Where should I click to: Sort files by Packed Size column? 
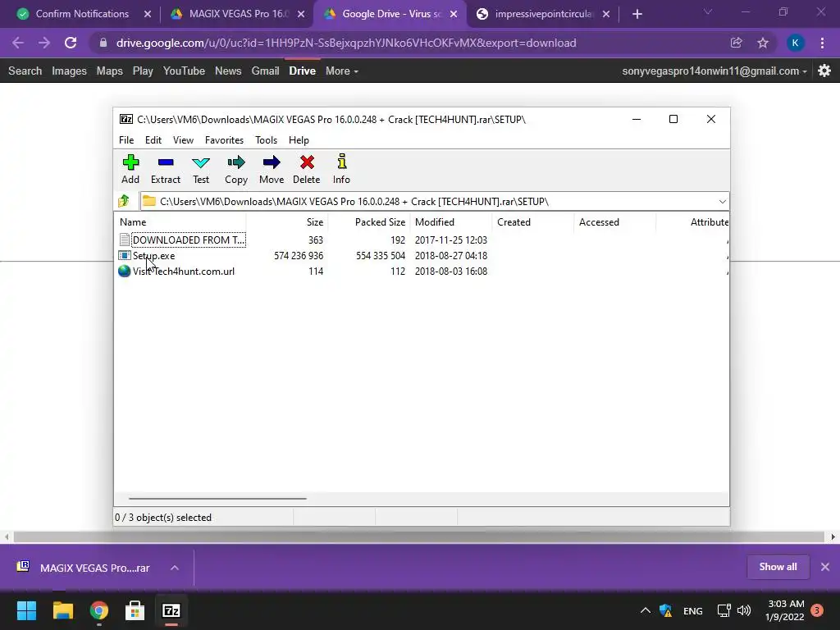[369, 221]
